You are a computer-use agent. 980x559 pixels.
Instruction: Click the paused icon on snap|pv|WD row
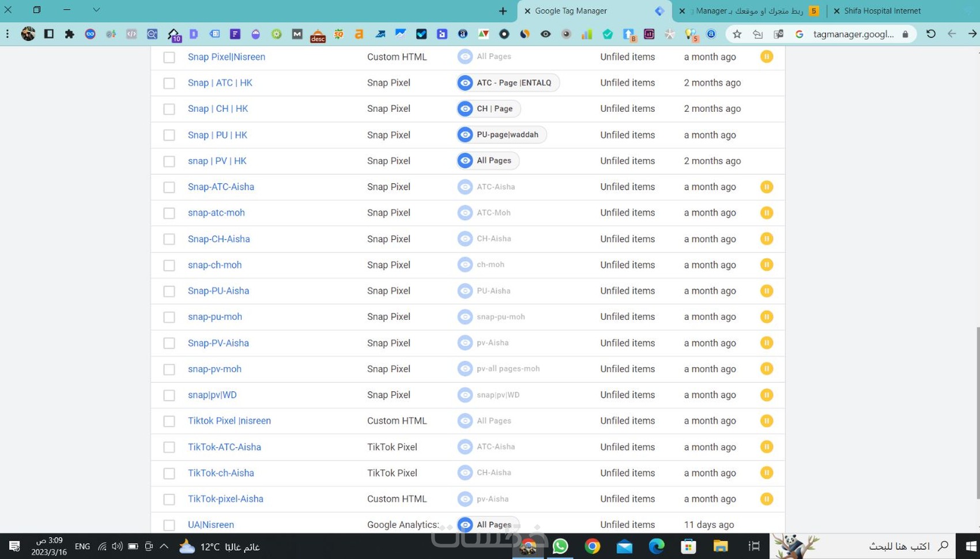[767, 395]
